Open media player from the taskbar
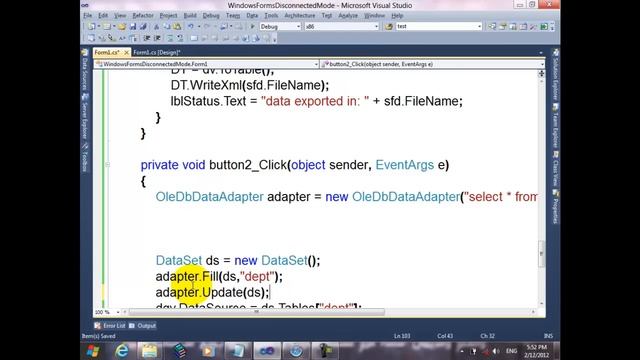Image resolution: width=640 pixels, height=360 pixels. pyautogui.click(x=208, y=351)
